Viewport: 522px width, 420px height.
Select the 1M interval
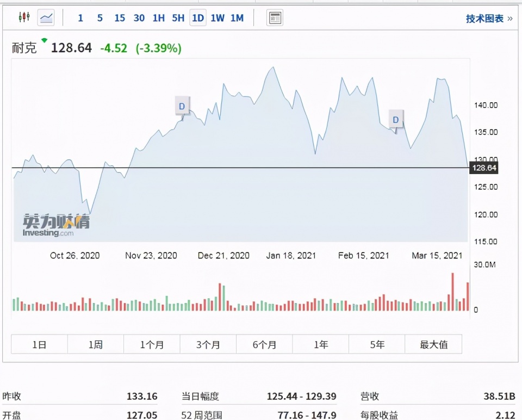[237, 18]
